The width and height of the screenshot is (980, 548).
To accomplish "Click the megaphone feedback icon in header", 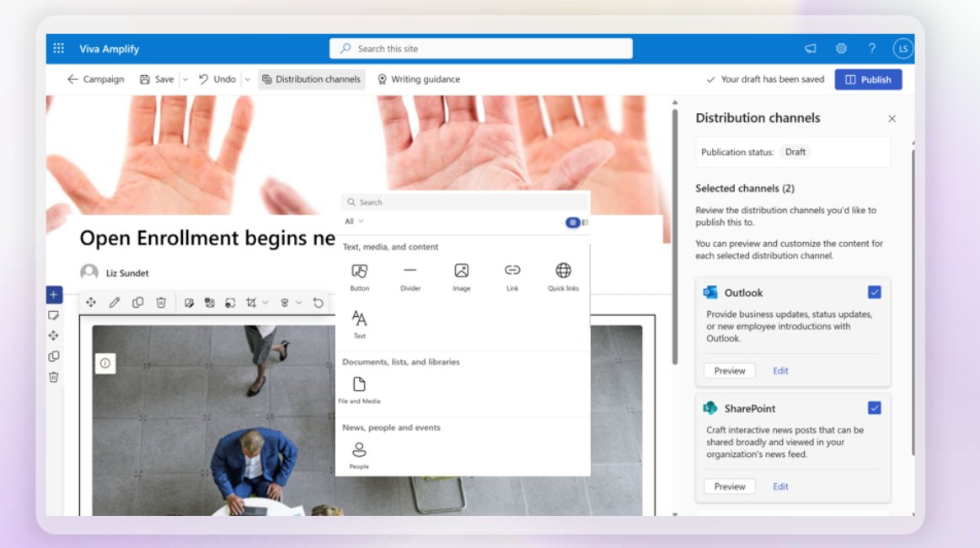I will click(x=810, y=48).
